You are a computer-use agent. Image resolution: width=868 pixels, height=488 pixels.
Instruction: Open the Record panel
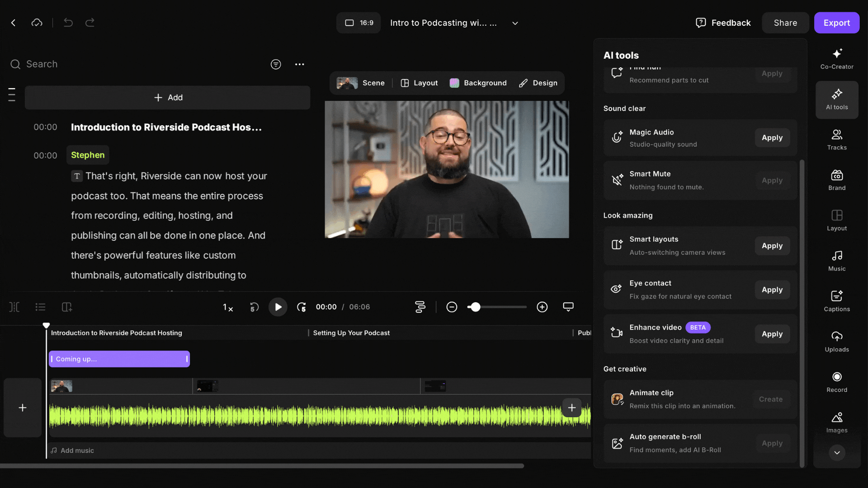point(837,382)
